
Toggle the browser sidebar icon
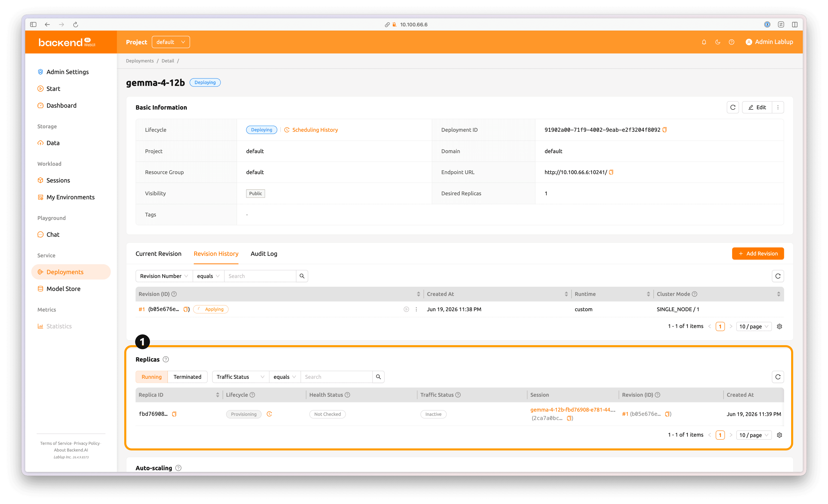pos(33,24)
